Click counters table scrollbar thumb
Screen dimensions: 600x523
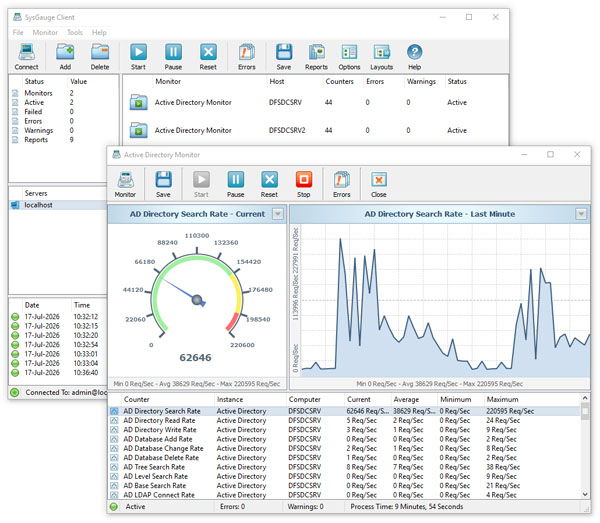coord(585,411)
